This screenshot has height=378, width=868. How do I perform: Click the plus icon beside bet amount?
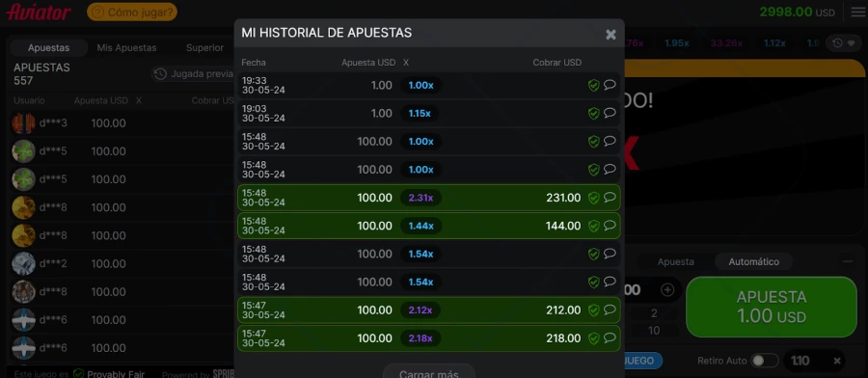(667, 290)
